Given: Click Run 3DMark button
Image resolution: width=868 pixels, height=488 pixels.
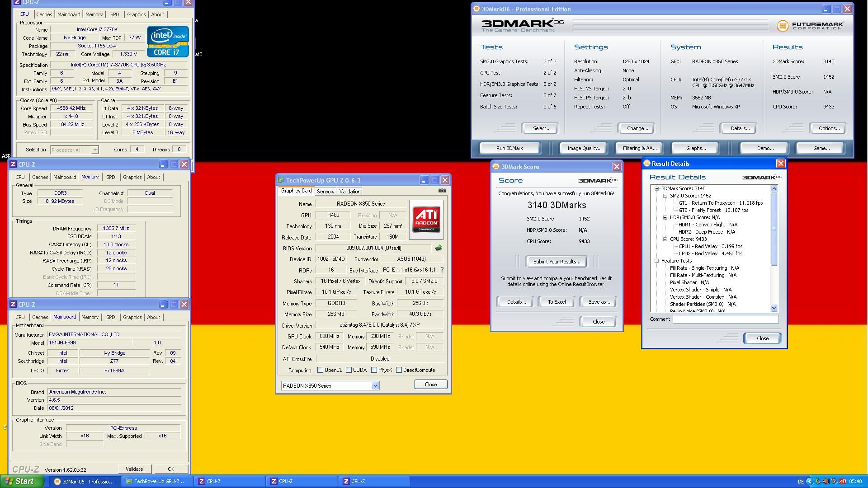Looking at the screenshot, I should pos(509,148).
